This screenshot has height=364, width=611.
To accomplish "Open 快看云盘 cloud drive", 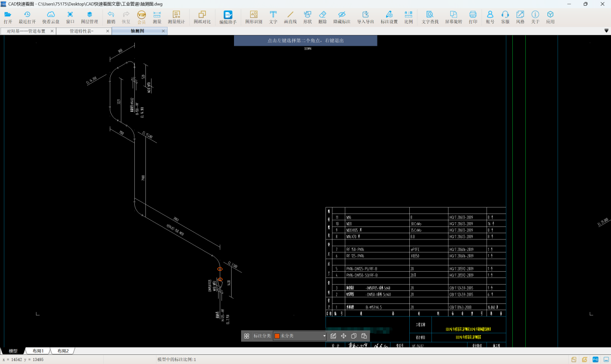I will [x=51, y=17].
